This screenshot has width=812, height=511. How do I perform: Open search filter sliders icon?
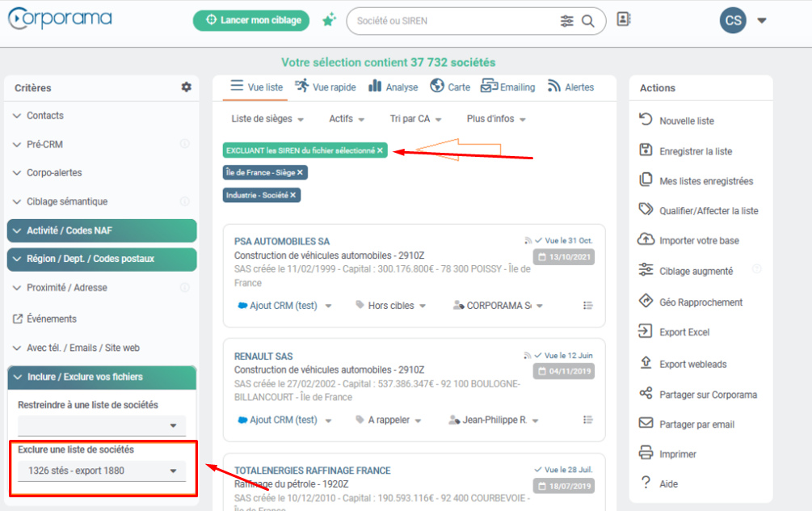coord(567,21)
